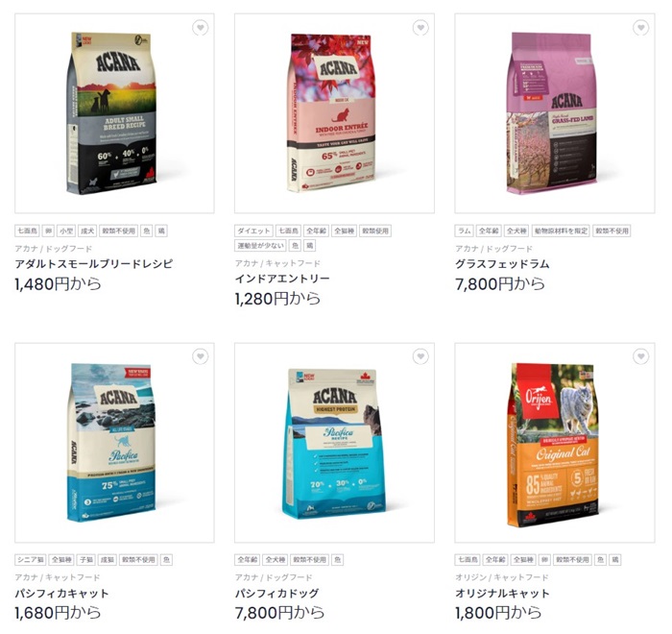
Task: Favorite the Adult Small Breed Recipe product
Action: 200,28
